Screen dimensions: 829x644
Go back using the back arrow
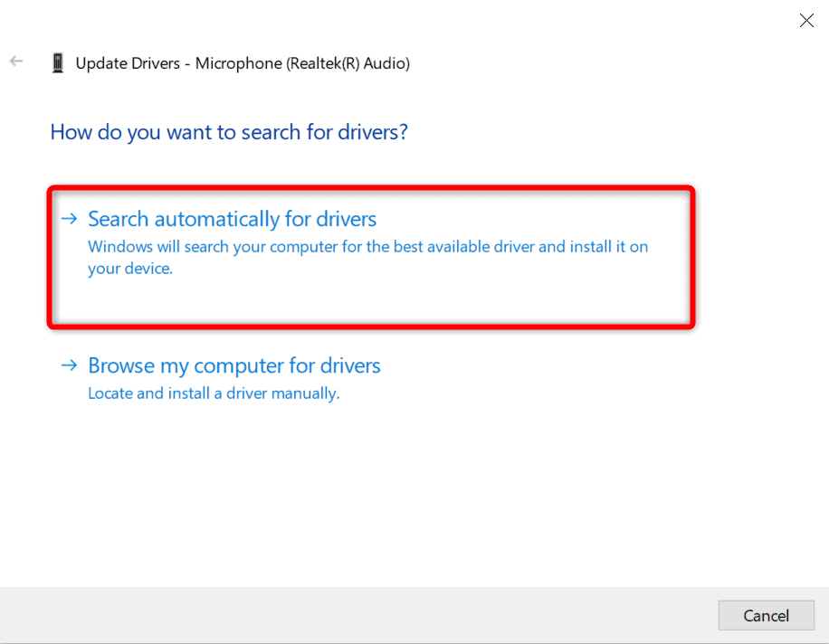(x=16, y=62)
